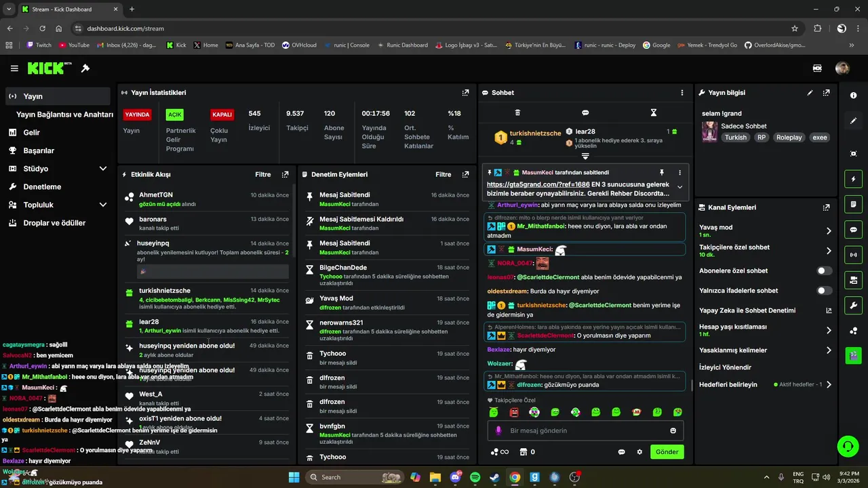Open the Twitch bookmark in the bookmarks bar
The height and width of the screenshot is (488, 868).
(x=39, y=45)
